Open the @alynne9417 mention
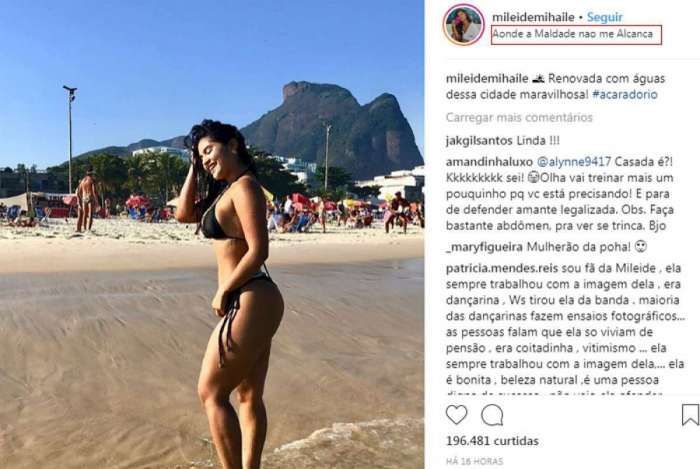Viewport: 700px width, 469px height. point(573,162)
